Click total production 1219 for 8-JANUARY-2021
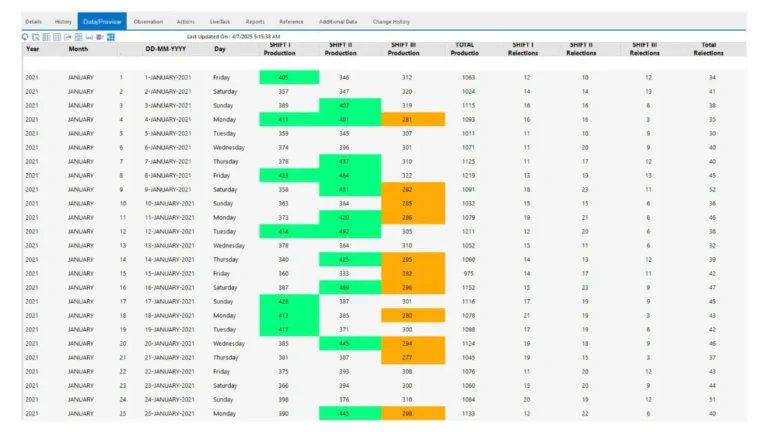This screenshot has height=432, width=768. 468,175
